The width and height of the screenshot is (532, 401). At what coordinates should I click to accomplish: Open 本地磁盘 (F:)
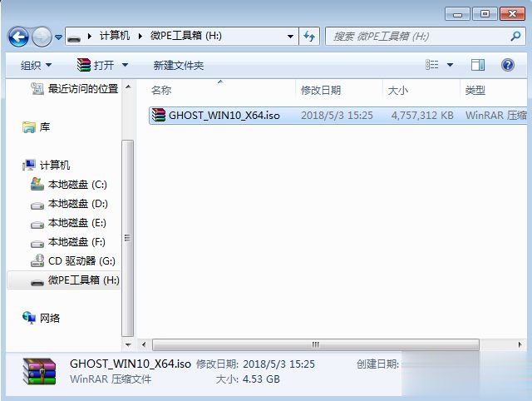pyautogui.click(x=76, y=242)
